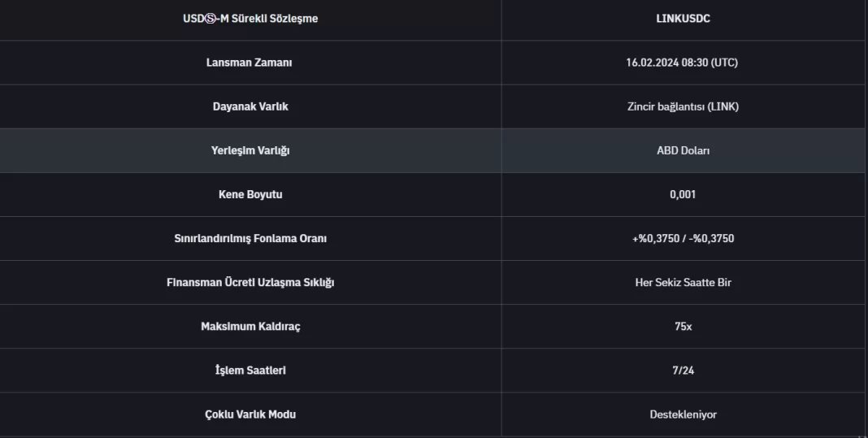Click the 'USDⓈ-M Sürekli Sözleşme' header cell
Screen dimensions: 868x438
[250, 19]
